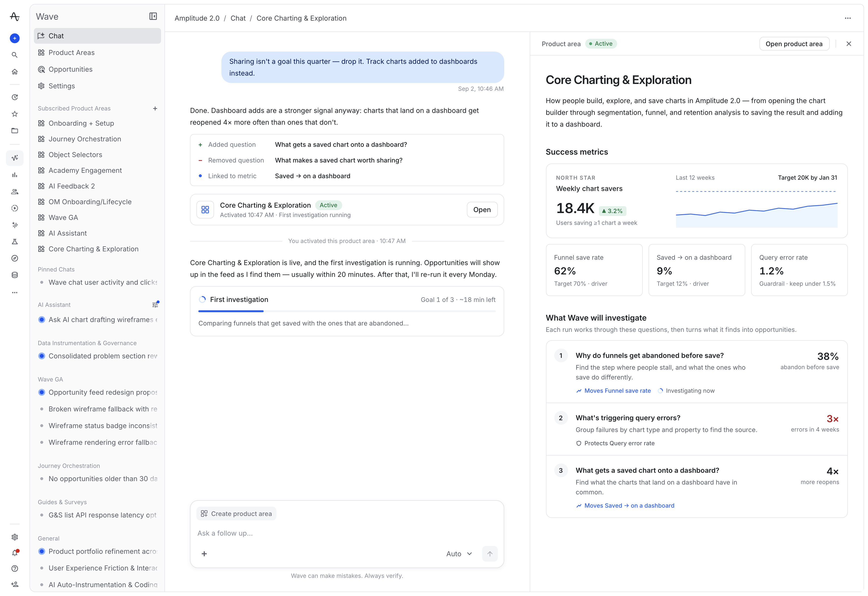Select Product Areas in sidebar
This screenshot has height=596, width=868.
point(97,53)
